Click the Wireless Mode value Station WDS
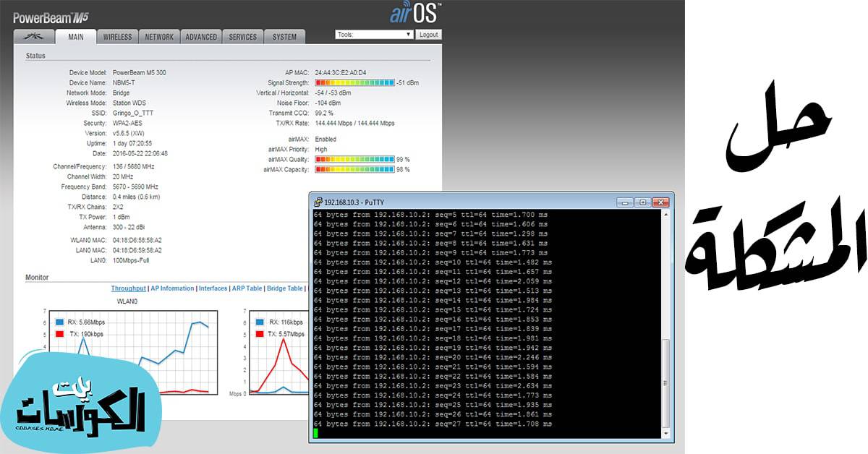This screenshot has height=454, width=868. [129, 103]
